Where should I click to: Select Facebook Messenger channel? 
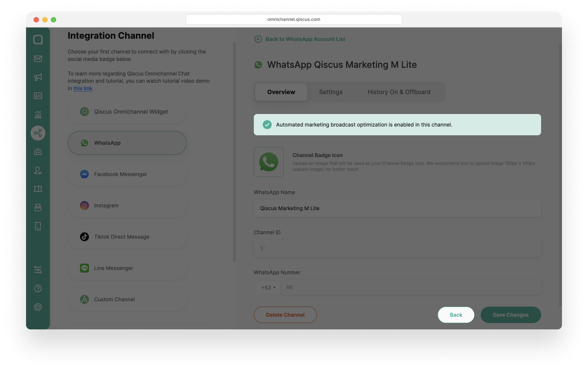coord(127,174)
